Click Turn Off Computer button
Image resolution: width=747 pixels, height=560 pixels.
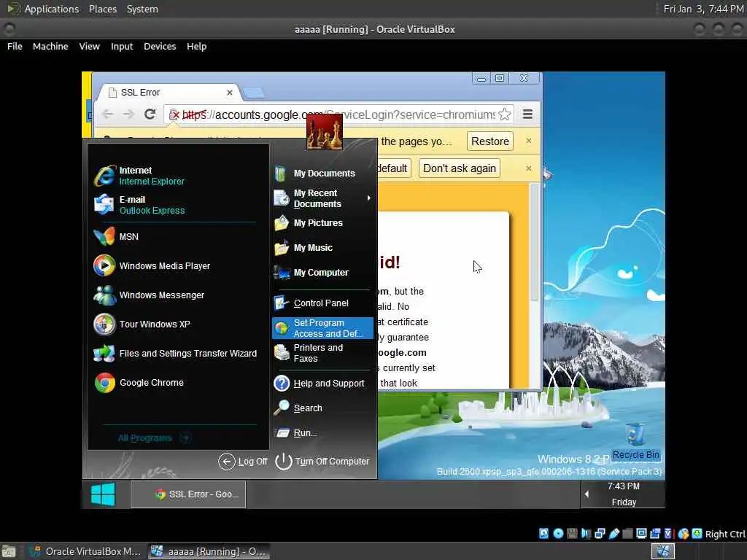[x=322, y=461]
